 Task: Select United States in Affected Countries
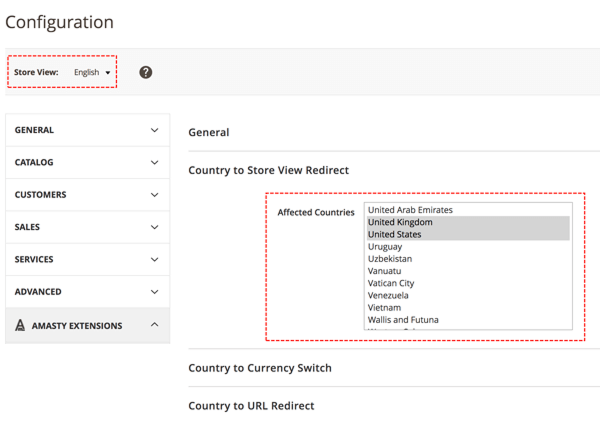(x=395, y=234)
